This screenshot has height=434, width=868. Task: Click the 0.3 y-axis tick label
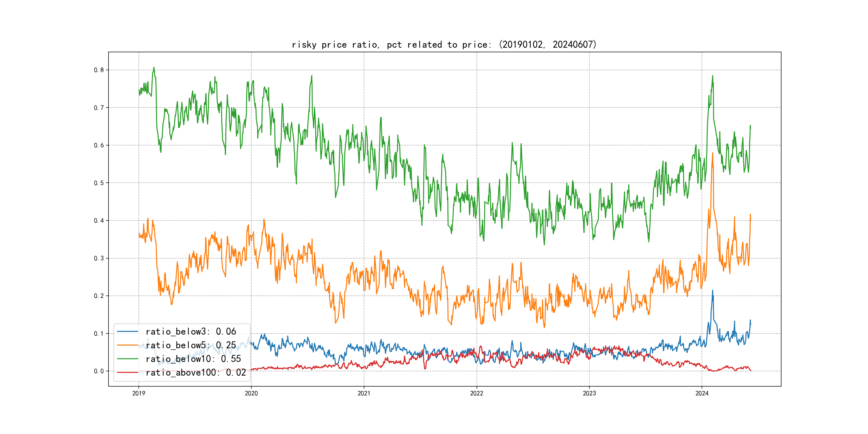coord(99,259)
